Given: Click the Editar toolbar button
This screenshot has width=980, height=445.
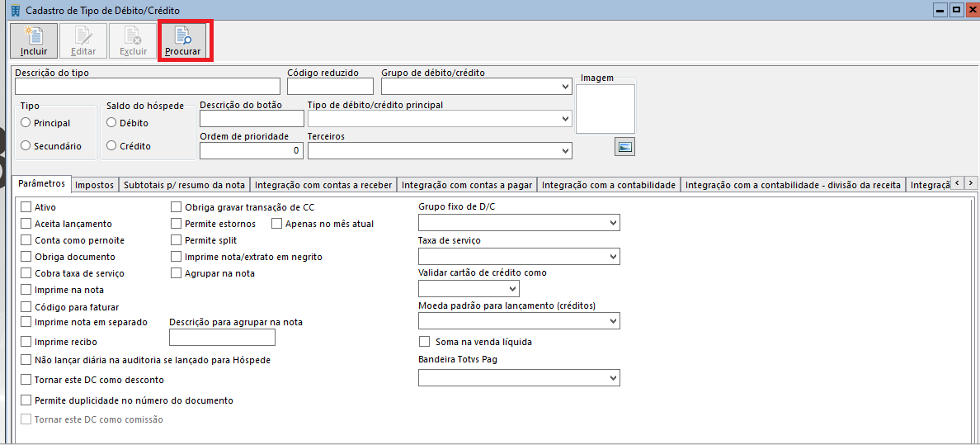Looking at the screenshot, I should coord(83,41).
